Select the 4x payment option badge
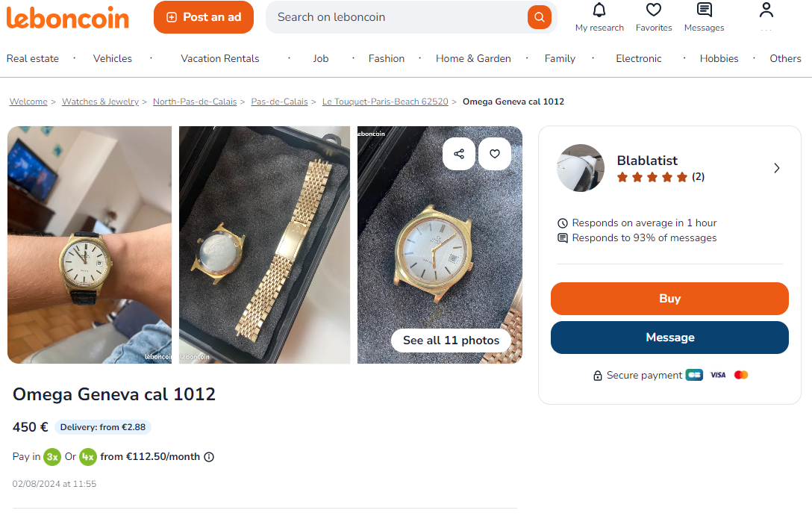The height and width of the screenshot is (516, 812). (88, 457)
